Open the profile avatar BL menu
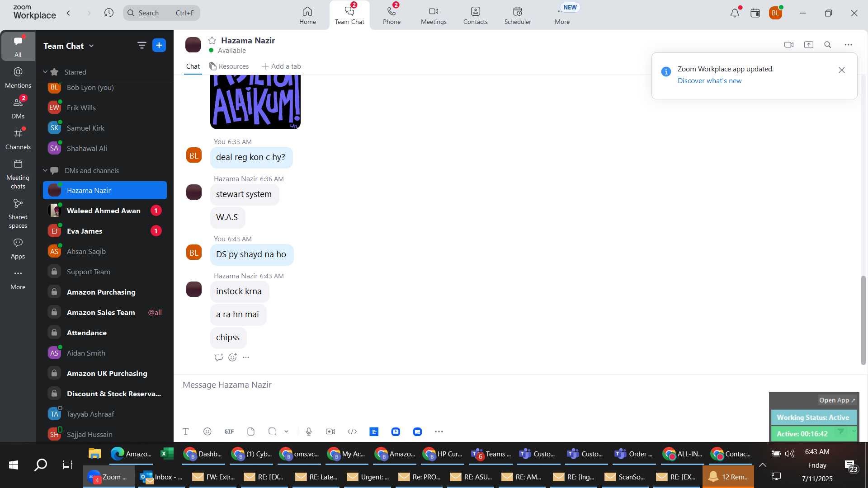The image size is (868, 488). [776, 13]
